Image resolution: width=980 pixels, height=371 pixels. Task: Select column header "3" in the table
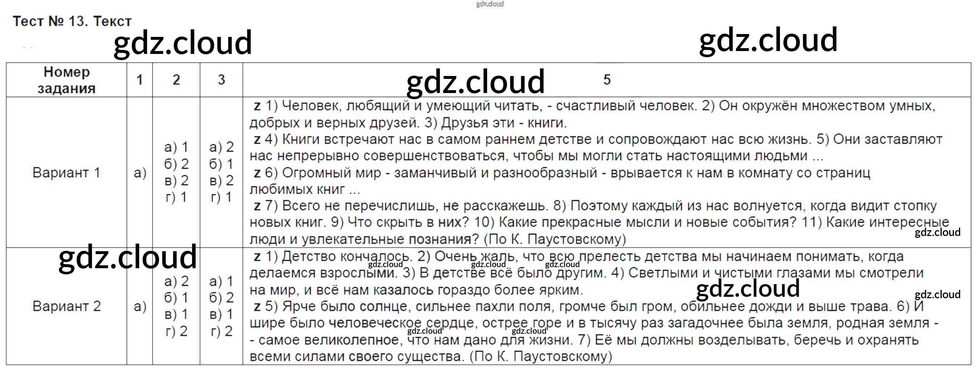point(221,80)
